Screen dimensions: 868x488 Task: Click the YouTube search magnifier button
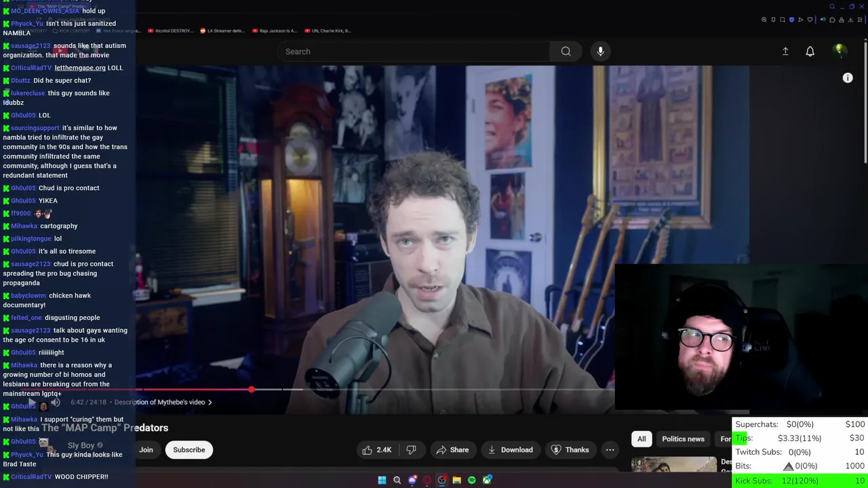[x=566, y=52]
